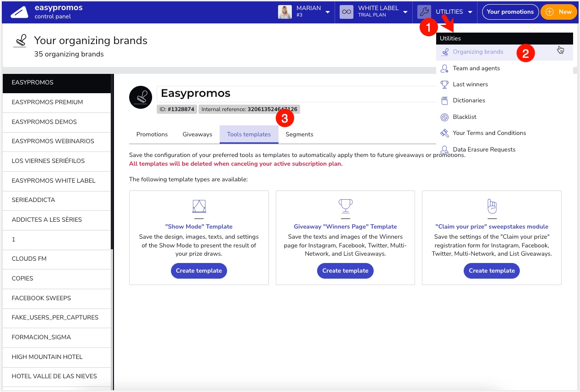
Task: Click the Utilities wrench icon
Action: click(424, 12)
